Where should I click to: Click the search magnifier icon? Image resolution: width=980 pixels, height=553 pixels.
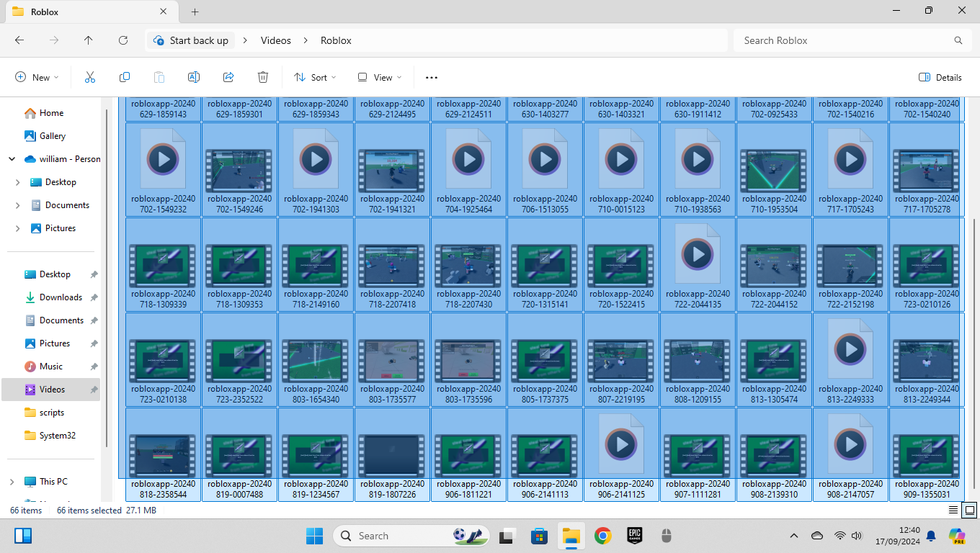click(x=958, y=40)
